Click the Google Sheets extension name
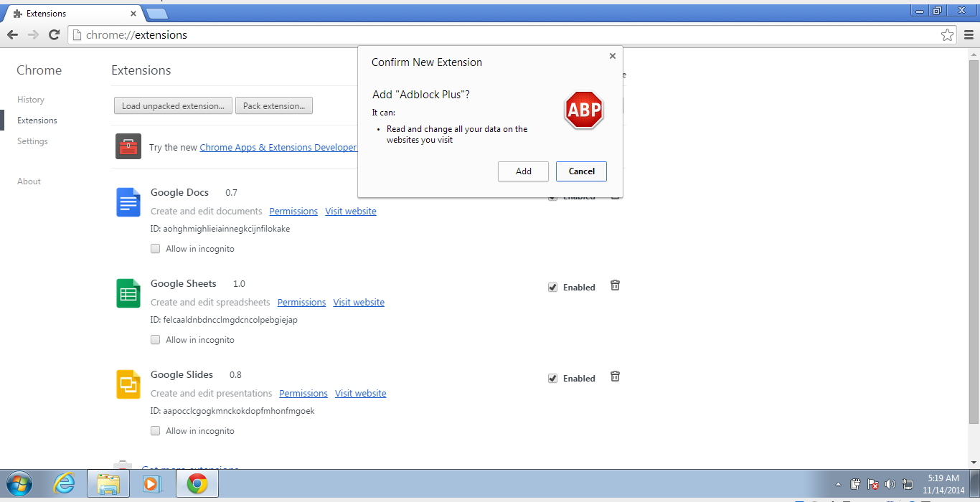 [183, 283]
